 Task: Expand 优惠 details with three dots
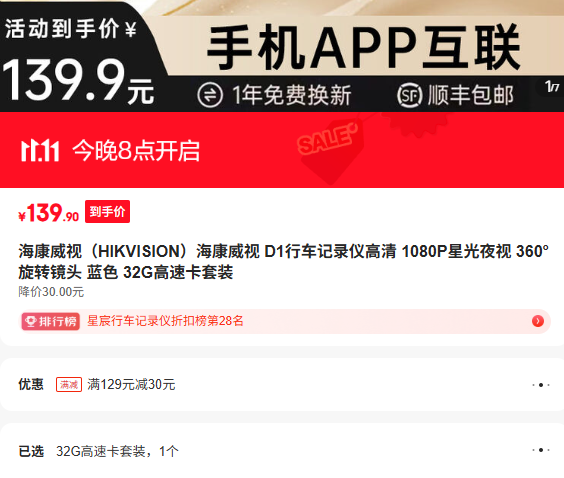coord(541,385)
